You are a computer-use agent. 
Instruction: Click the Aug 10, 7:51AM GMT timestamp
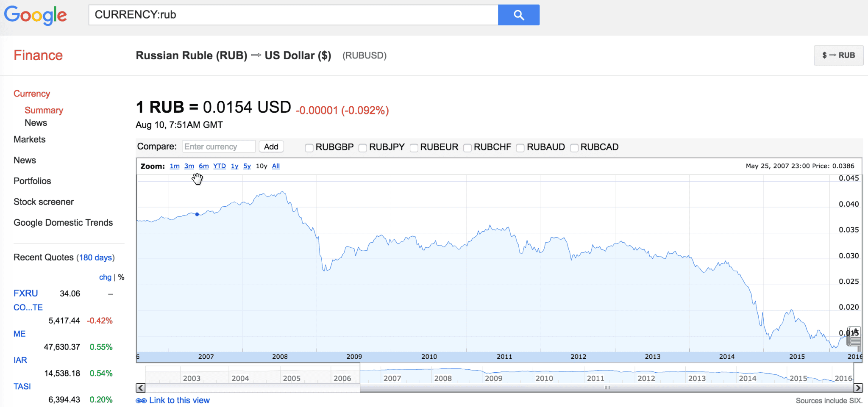point(179,125)
